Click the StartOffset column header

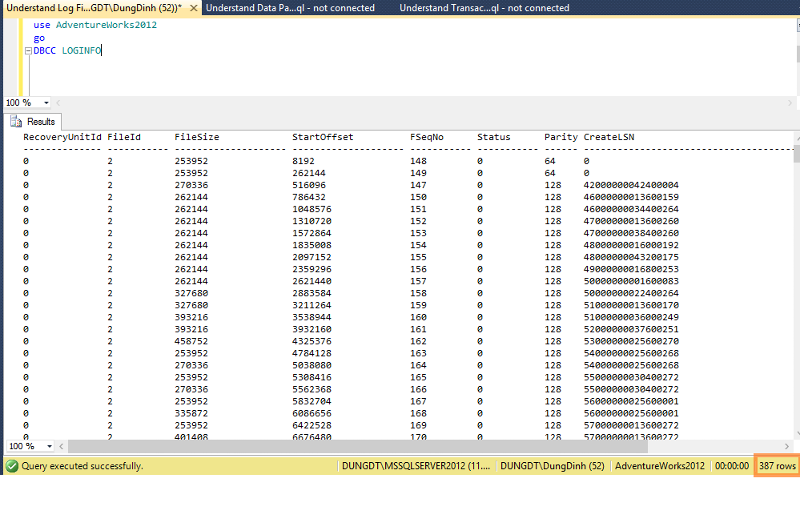point(322,137)
